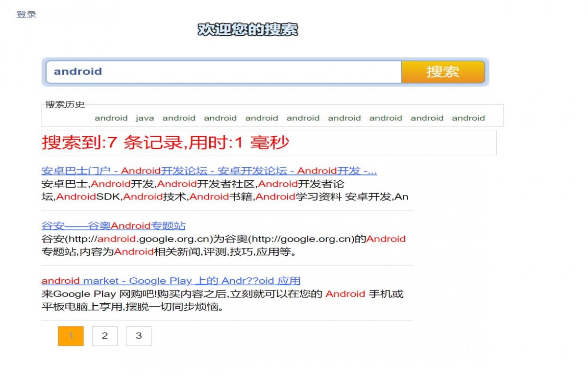The image size is (588, 392).
Task: Go to results page 2
Action: (x=105, y=336)
